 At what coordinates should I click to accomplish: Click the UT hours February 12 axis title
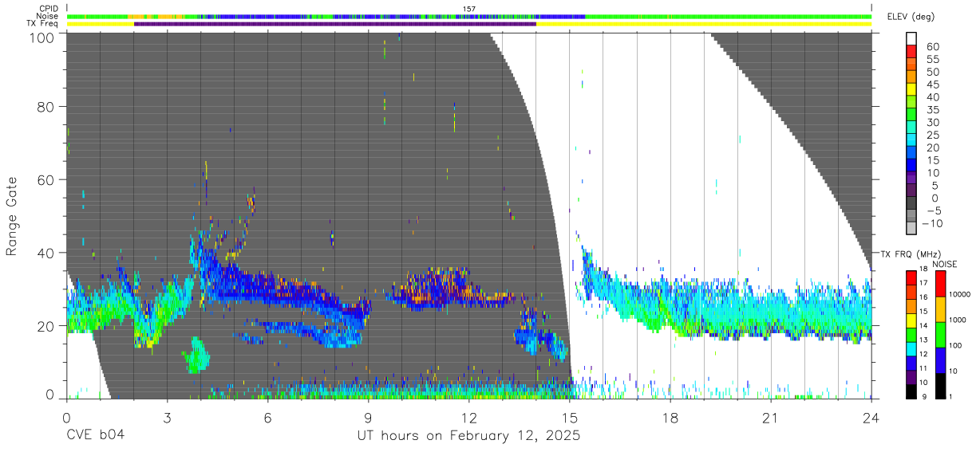coord(469,436)
